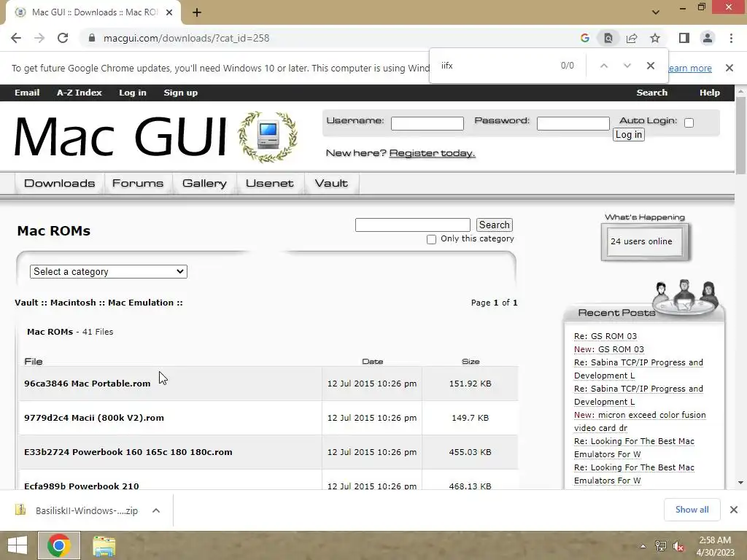Click the taskbar clock
The height and width of the screenshot is (560, 747).
715,546
